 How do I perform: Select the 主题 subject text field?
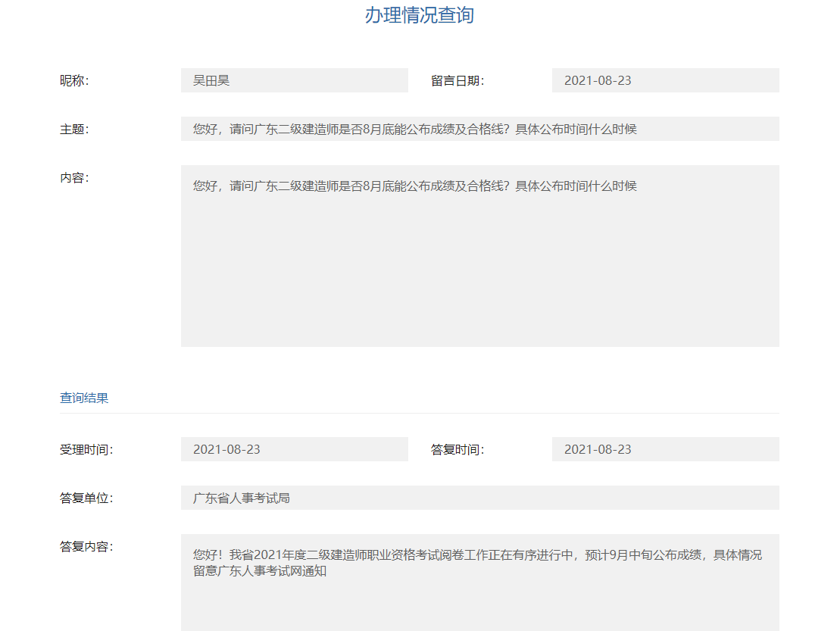[479, 129]
